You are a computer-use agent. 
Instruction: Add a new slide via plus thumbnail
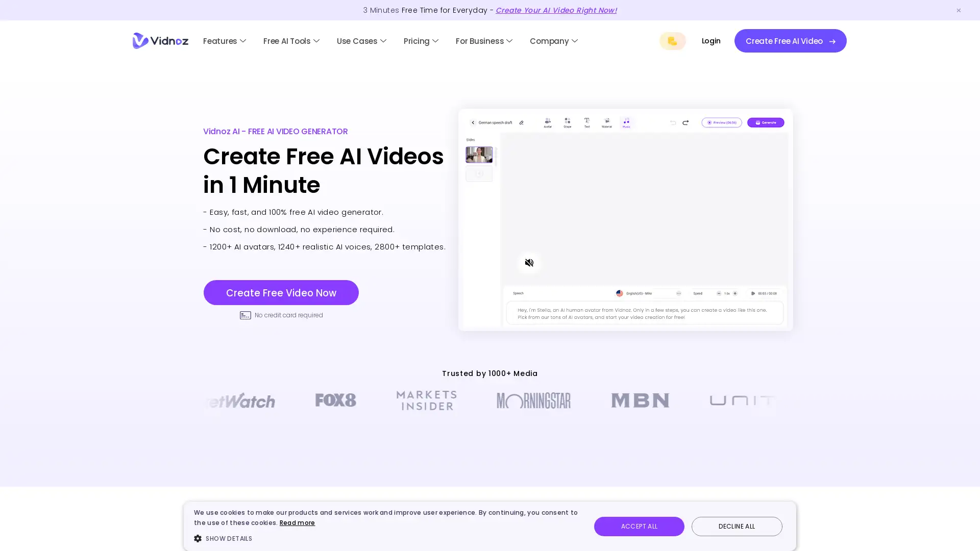pos(479,173)
